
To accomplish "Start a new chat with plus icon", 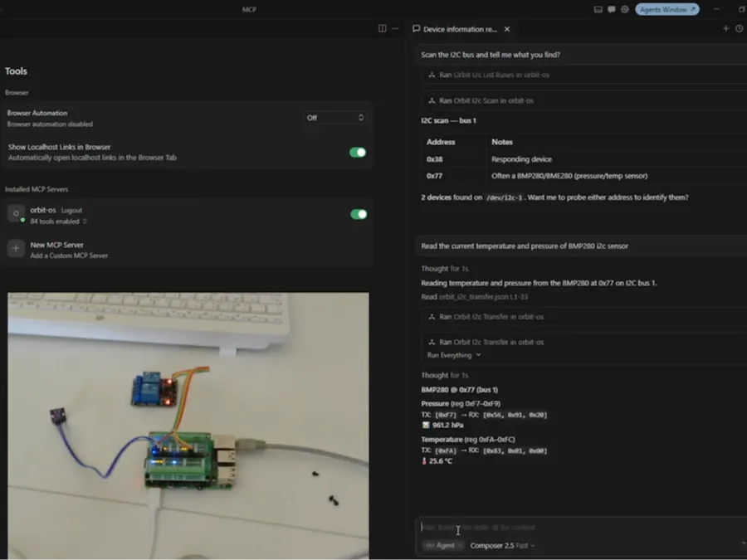I will [x=725, y=28].
